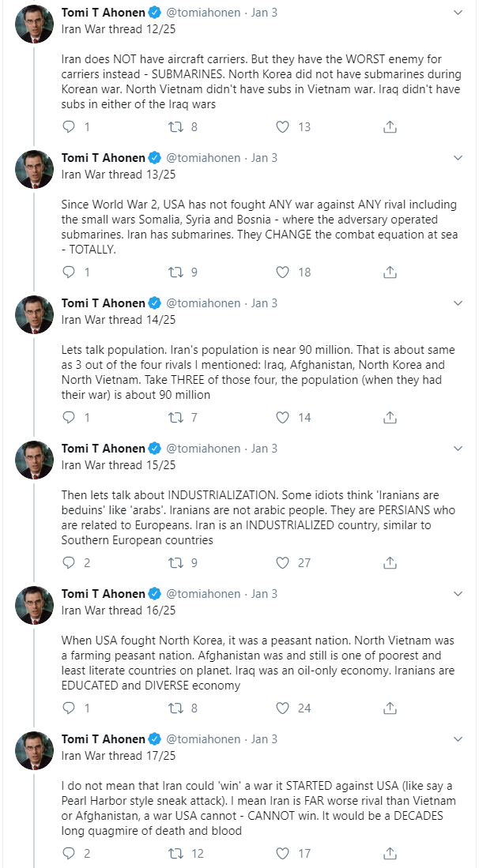Like the 16/25 peasant nation tweet
The height and width of the screenshot is (868, 479).
tap(282, 708)
